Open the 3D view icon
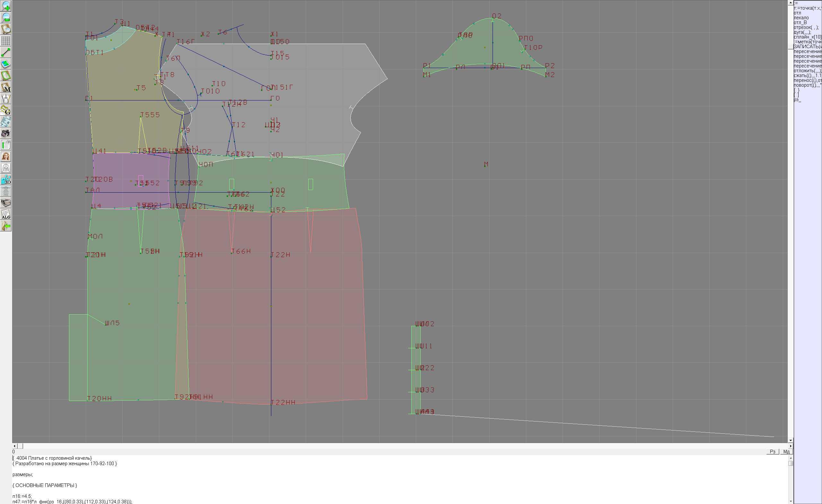822x504 pixels. [6, 180]
